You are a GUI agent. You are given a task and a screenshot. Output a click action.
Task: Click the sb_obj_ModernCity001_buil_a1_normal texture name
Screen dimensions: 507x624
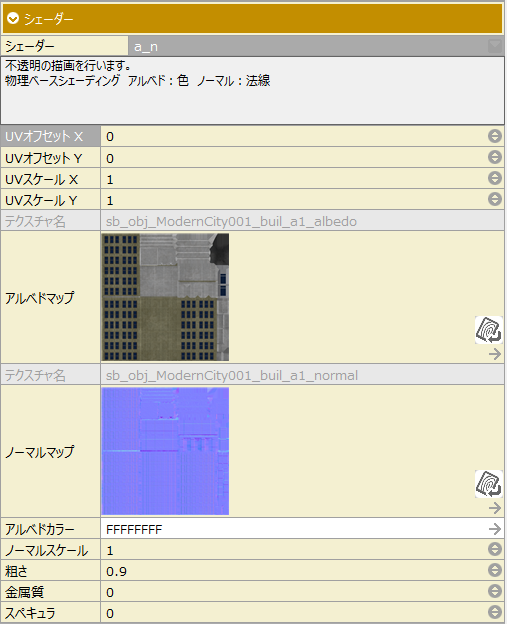coord(232,375)
